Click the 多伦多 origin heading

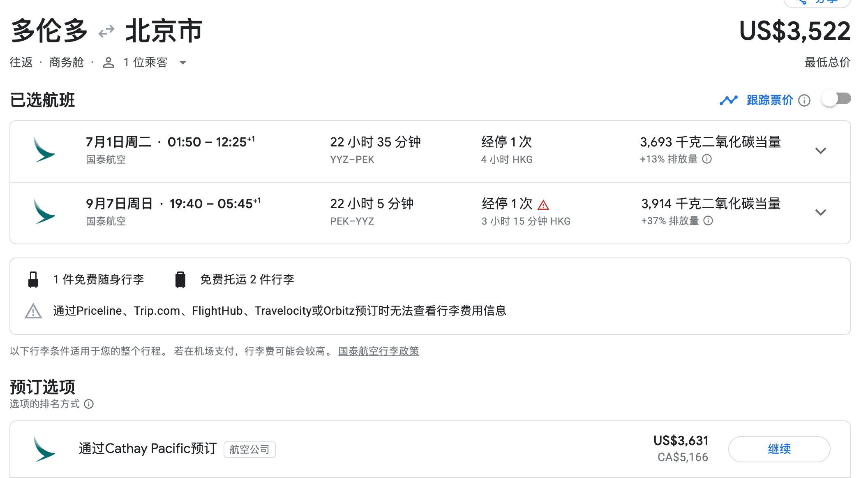(49, 31)
